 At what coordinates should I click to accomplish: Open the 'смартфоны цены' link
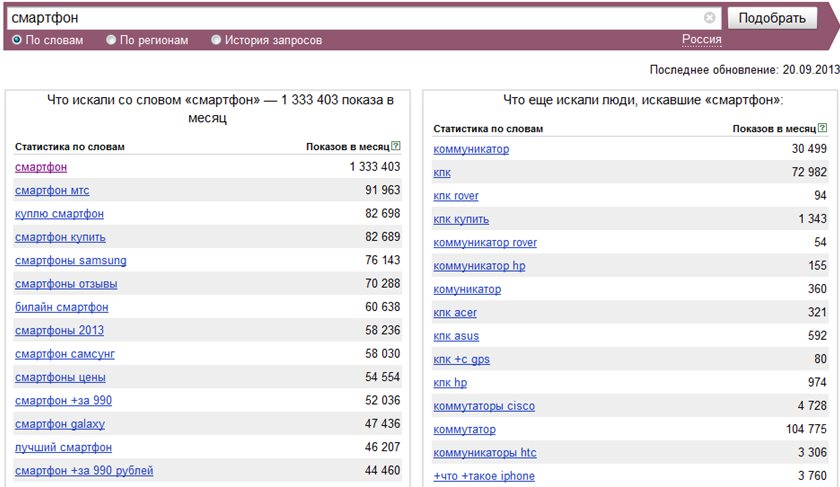pyautogui.click(x=60, y=377)
